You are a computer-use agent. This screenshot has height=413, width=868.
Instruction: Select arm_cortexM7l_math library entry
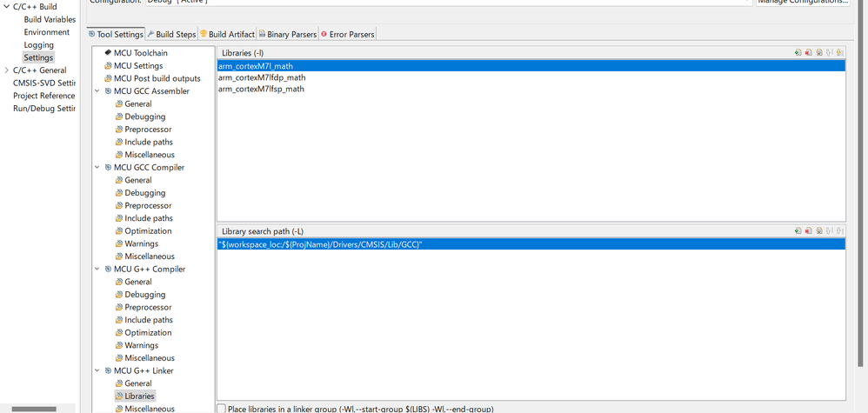[x=531, y=66]
